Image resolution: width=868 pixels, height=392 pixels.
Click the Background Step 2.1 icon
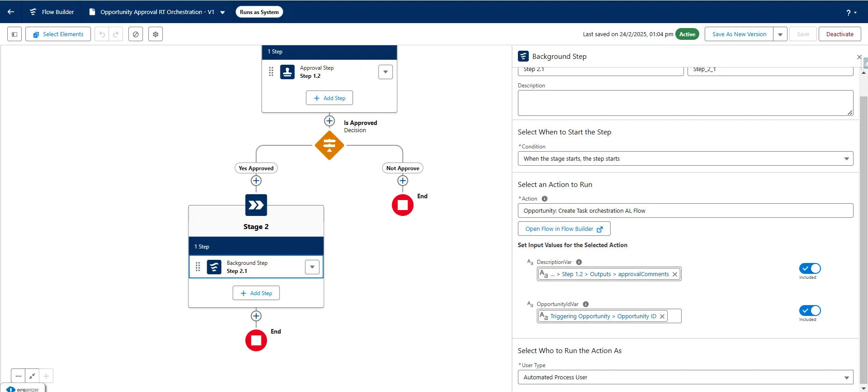214,267
